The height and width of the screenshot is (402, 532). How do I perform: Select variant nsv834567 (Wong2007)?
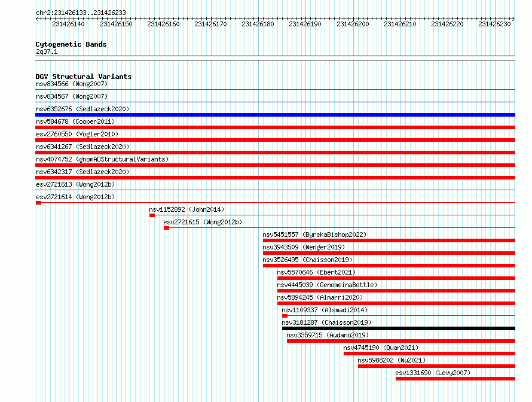[x=72, y=96]
